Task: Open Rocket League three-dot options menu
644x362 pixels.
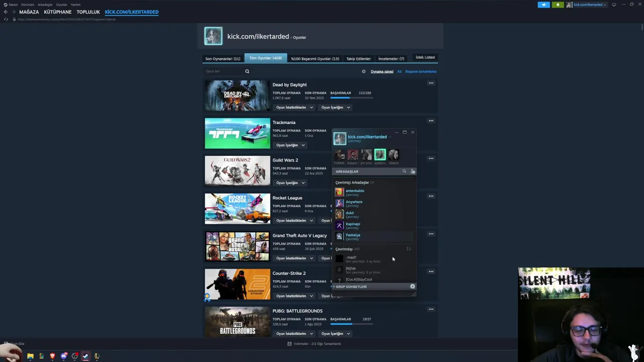Action: pos(431,196)
